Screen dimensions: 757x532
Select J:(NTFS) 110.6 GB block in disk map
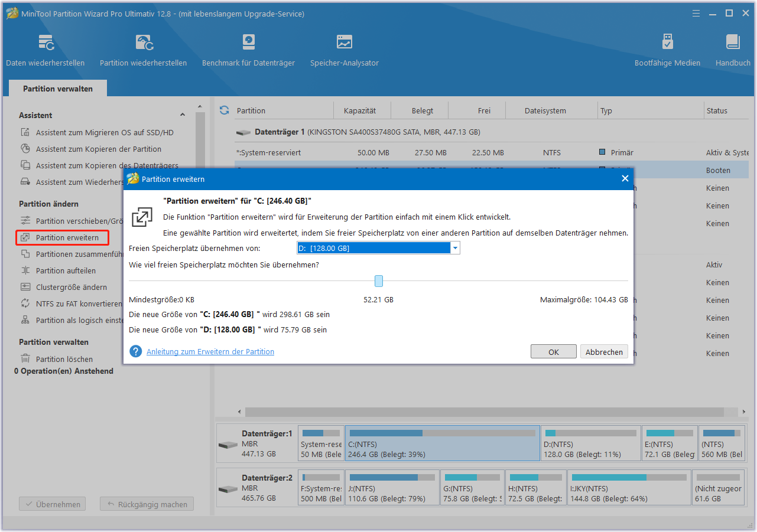pyautogui.click(x=392, y=488)
